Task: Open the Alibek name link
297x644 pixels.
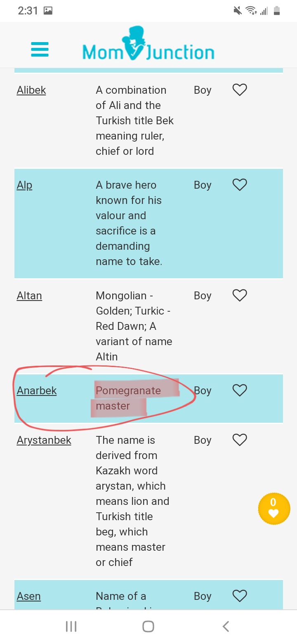Action: click(31, 90)
